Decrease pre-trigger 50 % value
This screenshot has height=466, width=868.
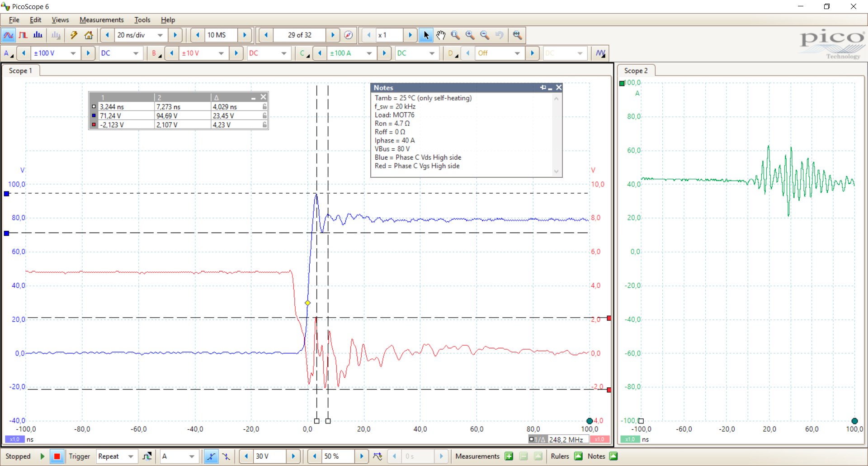315,456
